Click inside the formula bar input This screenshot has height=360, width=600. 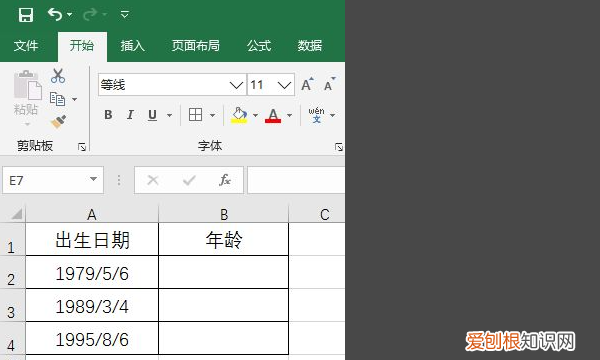(x=296, y=180)
